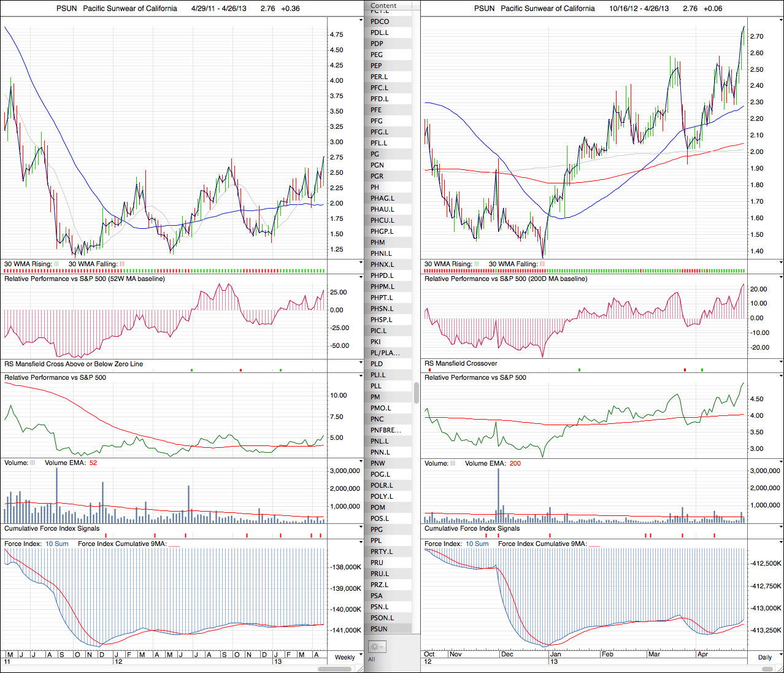
Task: Click the All filter label below list
Action: click(371, 660)
